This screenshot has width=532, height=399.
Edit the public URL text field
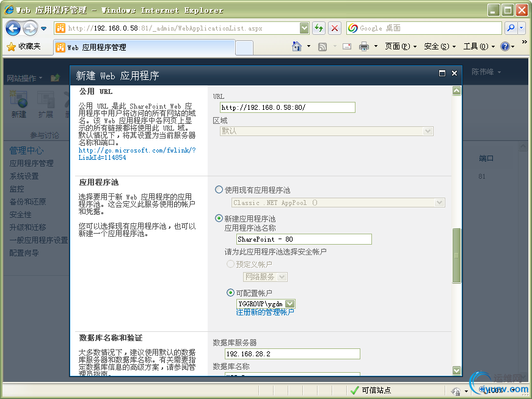[x=287, y=107]
